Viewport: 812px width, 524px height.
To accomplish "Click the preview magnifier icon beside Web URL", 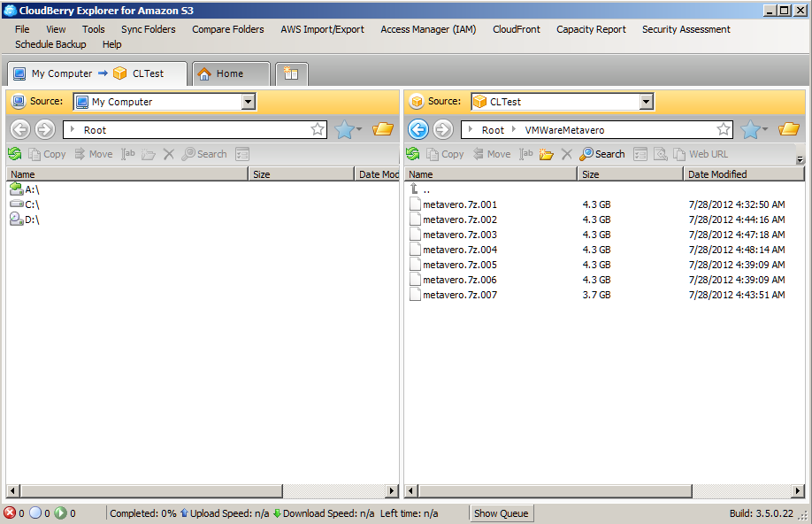I will pyautogui.click(x=660, y=154).
